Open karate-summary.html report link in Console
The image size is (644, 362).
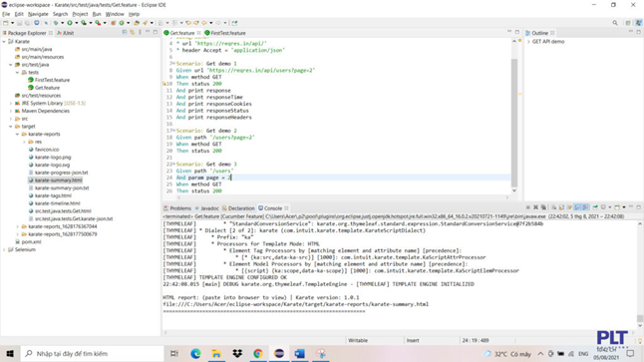click(x=295, y=304)
